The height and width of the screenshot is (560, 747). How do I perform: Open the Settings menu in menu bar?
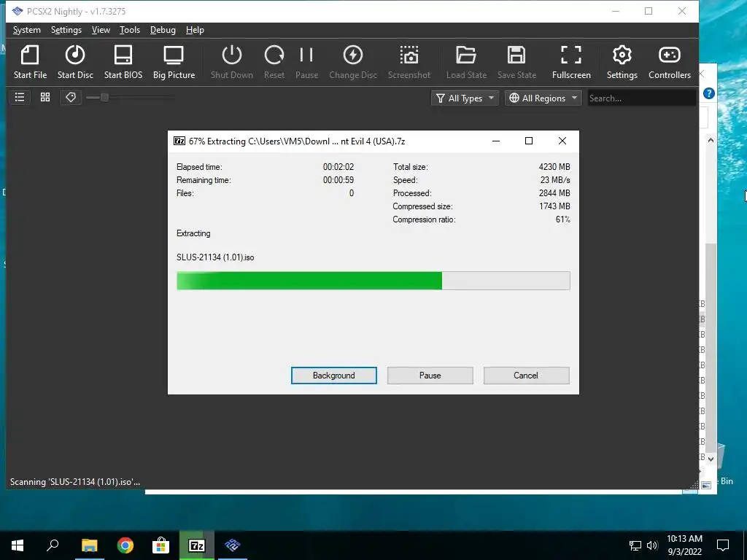coord(66,30)
